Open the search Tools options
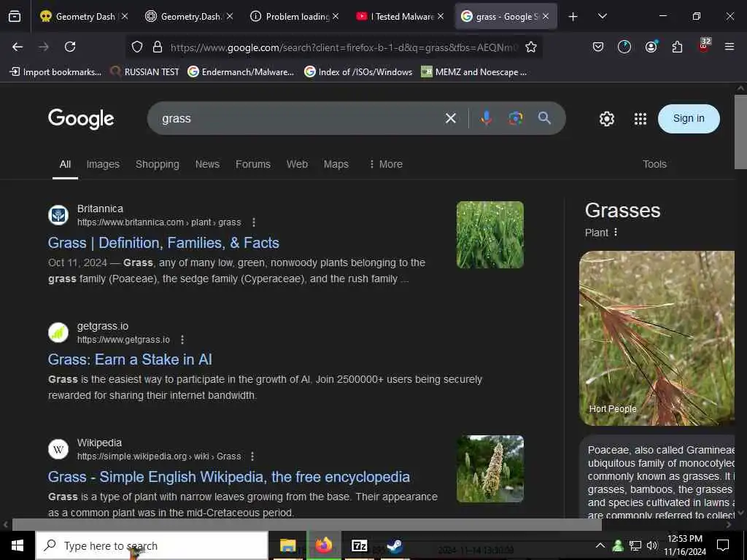This screenshot has height=560, width=747. [654, 164]
